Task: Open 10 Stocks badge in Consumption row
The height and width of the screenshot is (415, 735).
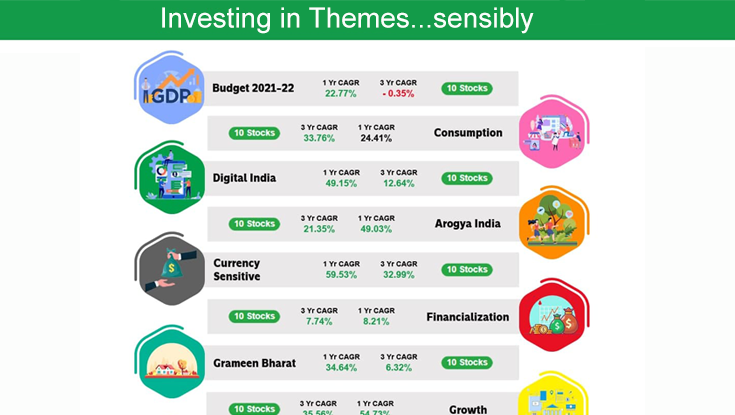Action: pos(254,133)
